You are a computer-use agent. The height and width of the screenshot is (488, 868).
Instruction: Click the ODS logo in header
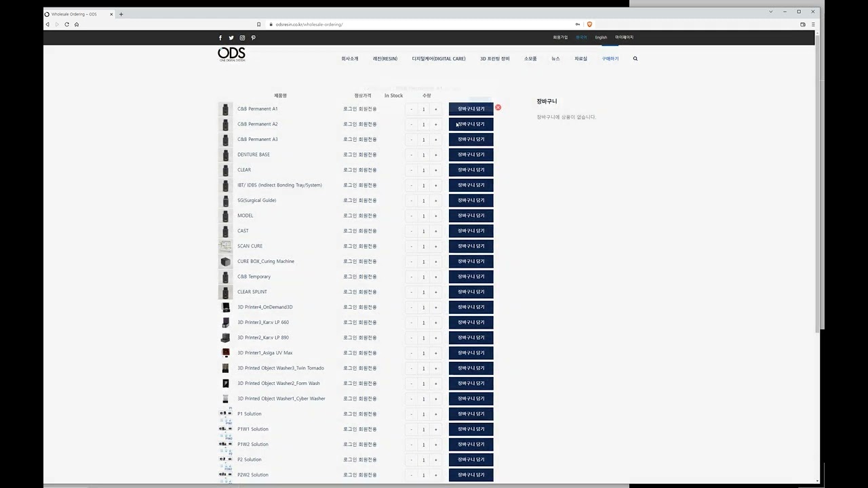tap(231, 55)
